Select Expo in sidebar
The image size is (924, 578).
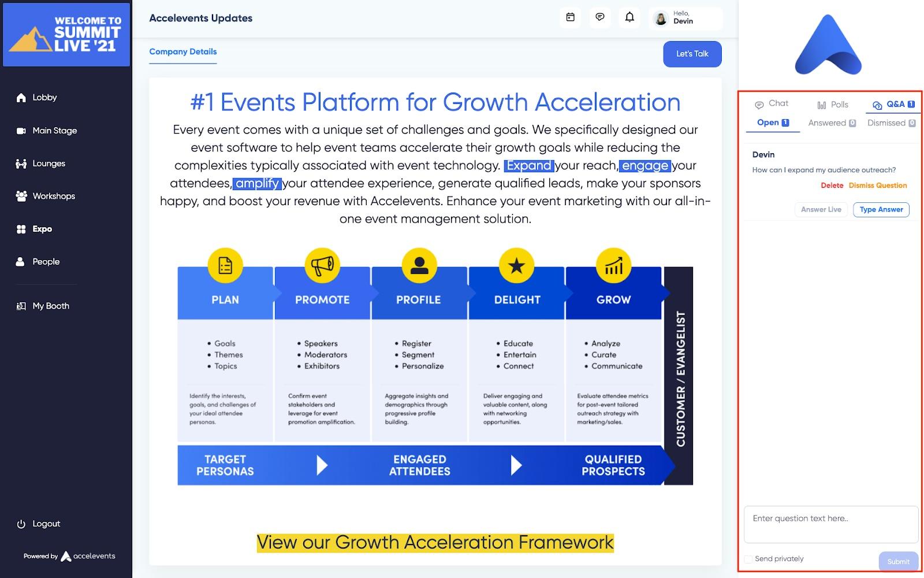click(42, 229)
